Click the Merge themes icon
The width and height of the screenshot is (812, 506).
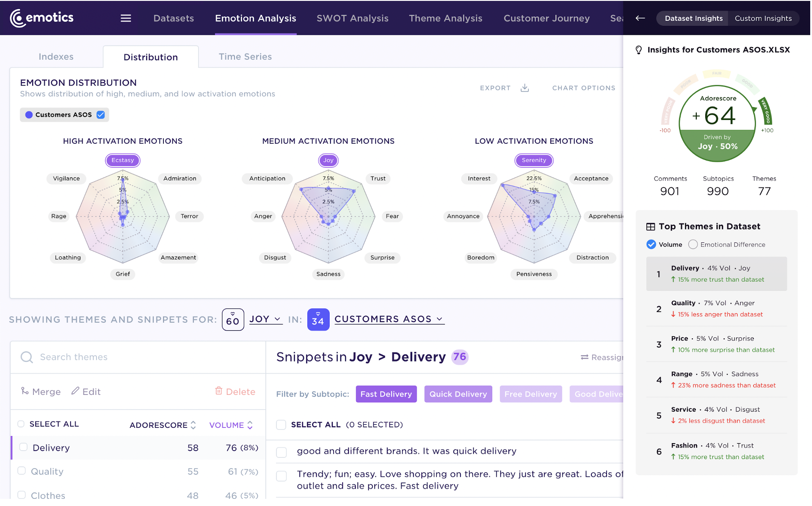(x=25, y=391)
